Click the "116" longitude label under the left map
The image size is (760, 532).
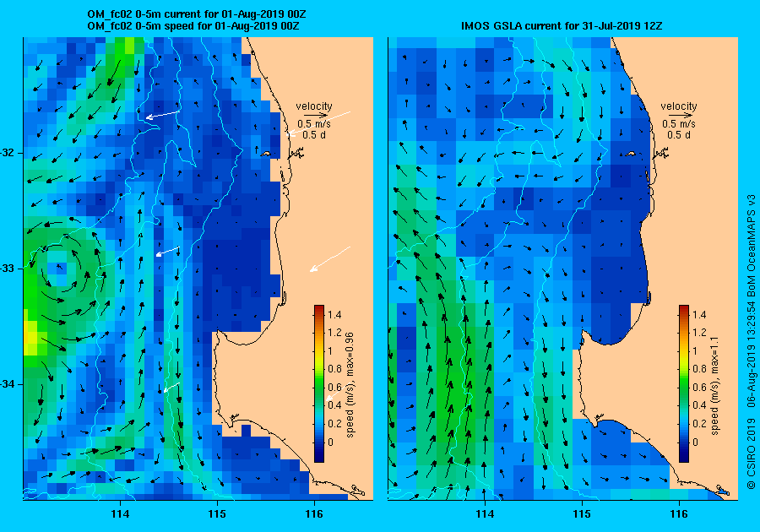[x=314, y=514]
